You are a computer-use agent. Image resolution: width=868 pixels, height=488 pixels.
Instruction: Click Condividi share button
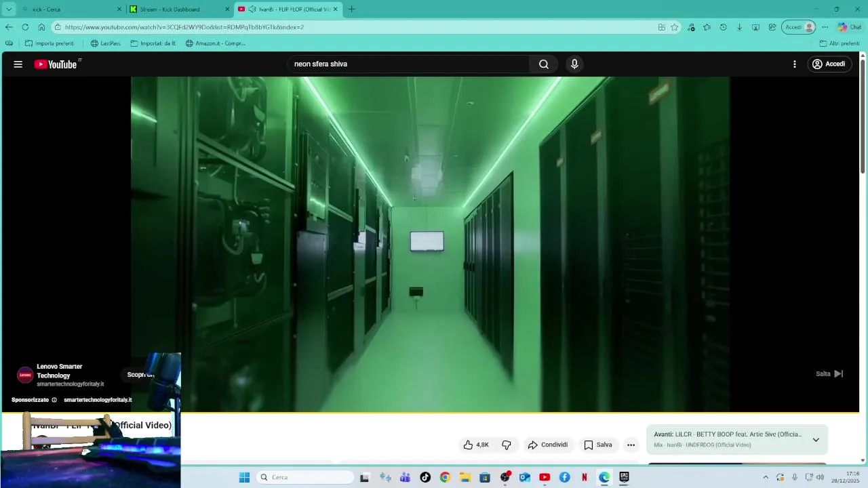(548, 445)
